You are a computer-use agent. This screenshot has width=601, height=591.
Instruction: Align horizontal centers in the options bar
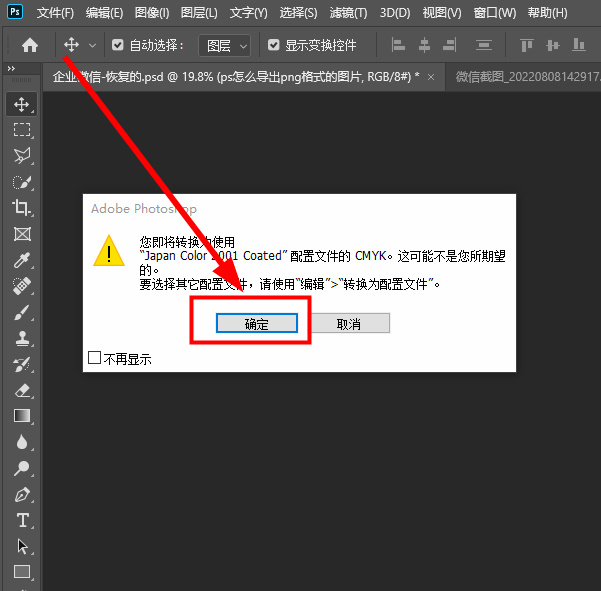(424, 45)
